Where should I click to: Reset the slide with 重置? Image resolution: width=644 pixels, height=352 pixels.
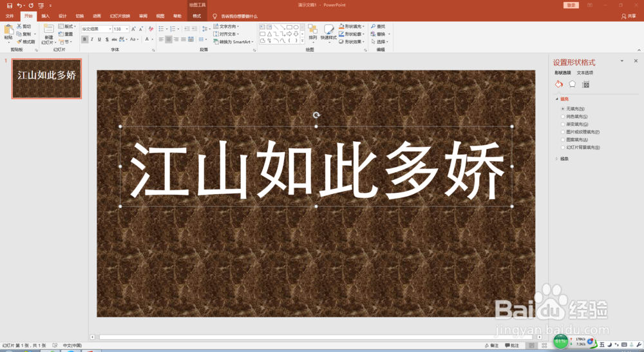point(66,34)
